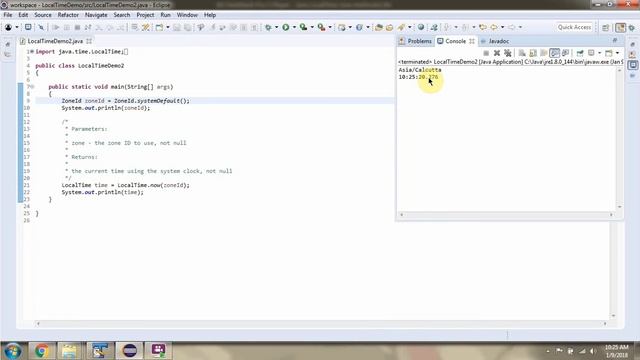Collapse the main method fold marker
The image size is (640, 360).
point(32,87)
